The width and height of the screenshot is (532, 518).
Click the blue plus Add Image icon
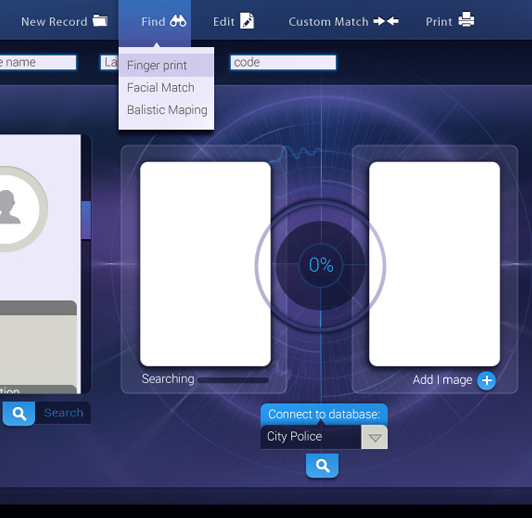tap(487, 381)
